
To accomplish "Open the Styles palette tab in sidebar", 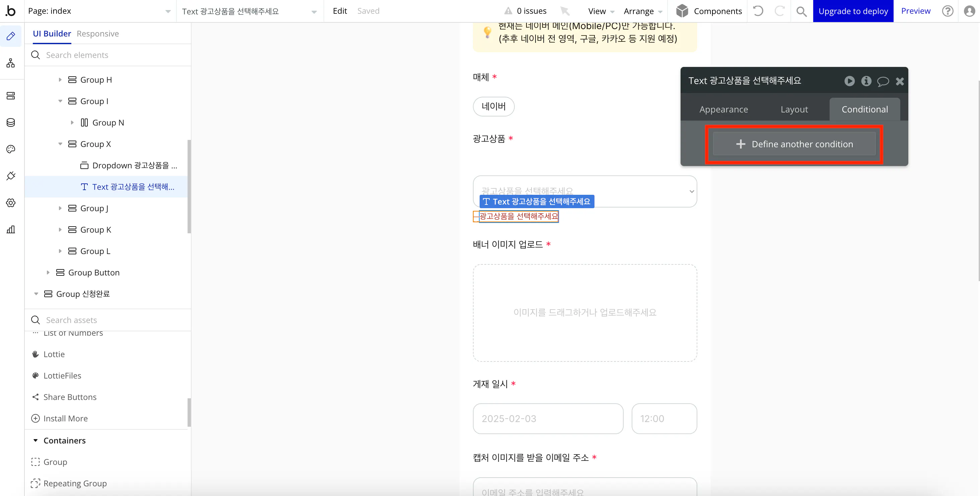I will coord(11,149).
